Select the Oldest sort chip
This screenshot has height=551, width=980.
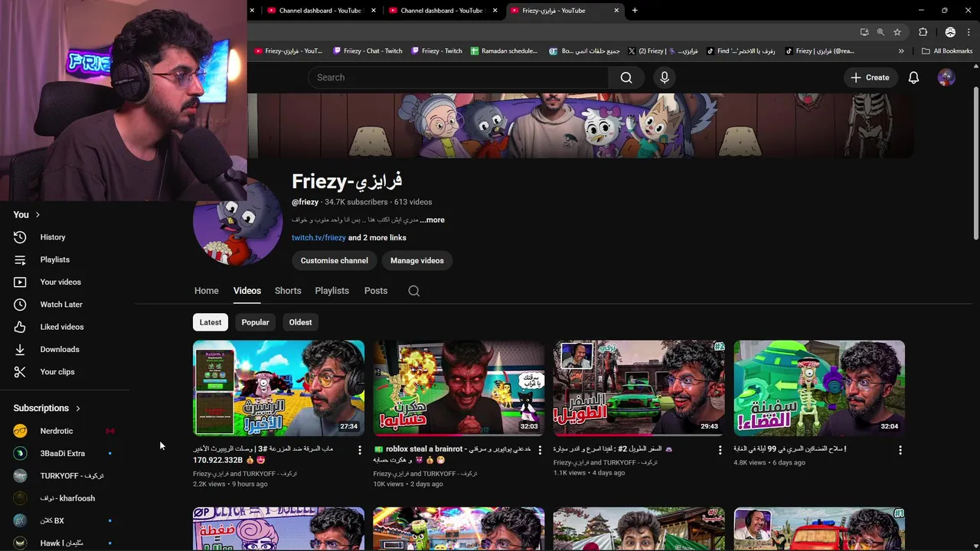(x=300, y=322)
